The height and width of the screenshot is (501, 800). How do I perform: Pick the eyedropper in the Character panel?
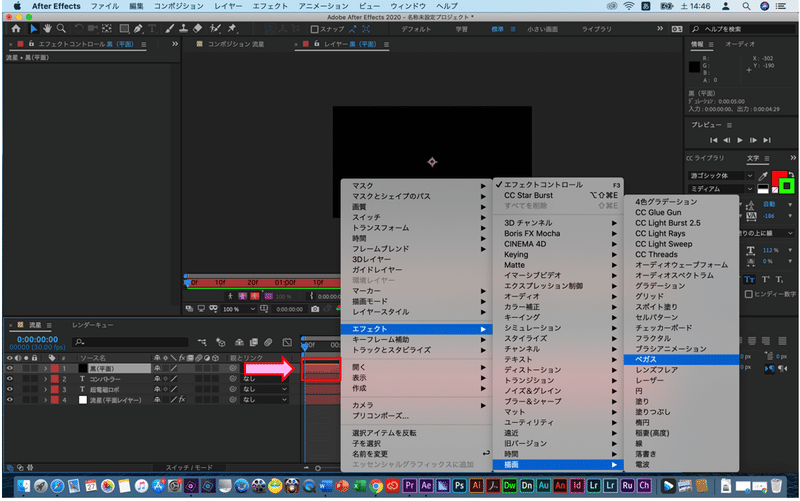click(763, 176)
